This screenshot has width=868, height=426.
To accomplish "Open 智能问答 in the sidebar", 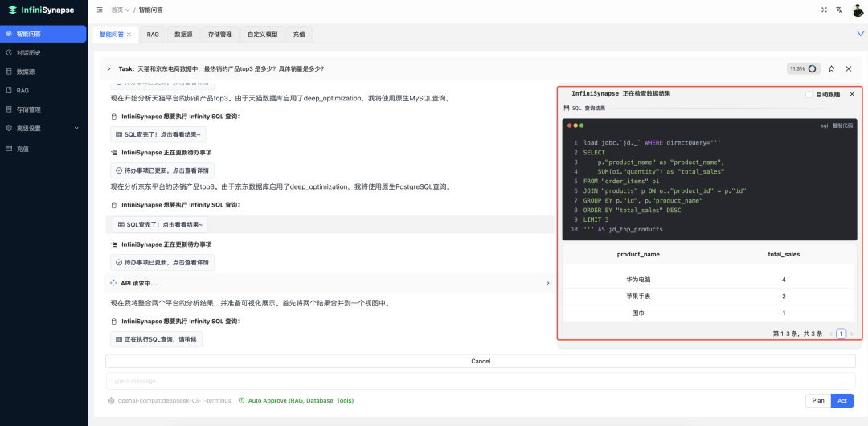I will point(43,34).
